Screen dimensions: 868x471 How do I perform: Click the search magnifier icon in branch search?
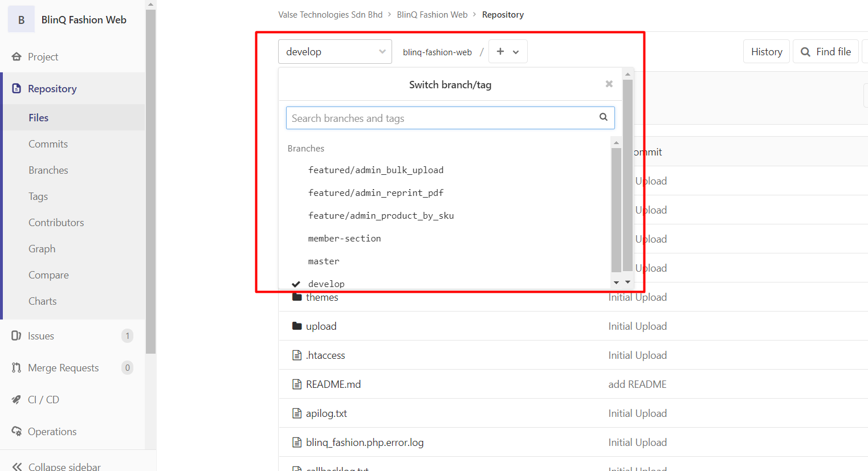coord(603,117)
